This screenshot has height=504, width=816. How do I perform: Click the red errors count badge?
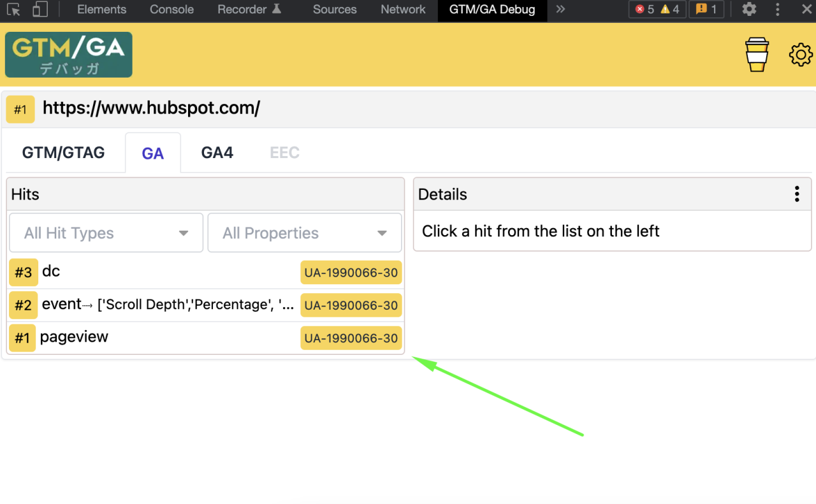pyautogui.click(x=645, y=10)
